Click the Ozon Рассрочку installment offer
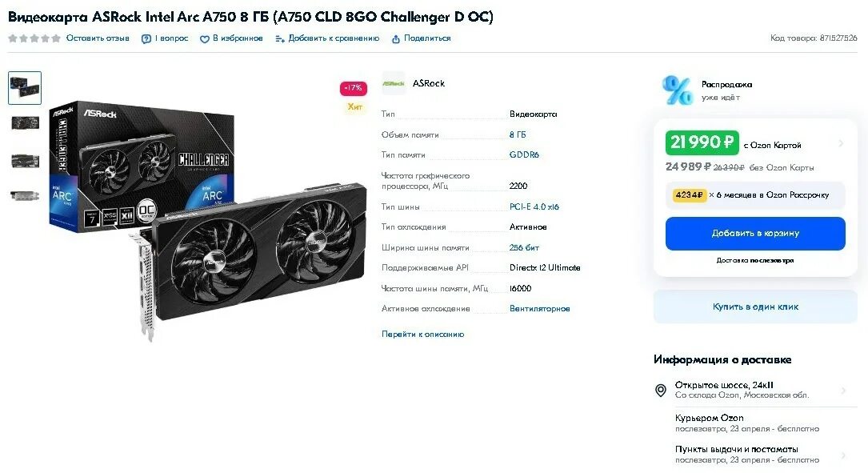This screenshot has height=473, width=868. (x=755, y=195)
